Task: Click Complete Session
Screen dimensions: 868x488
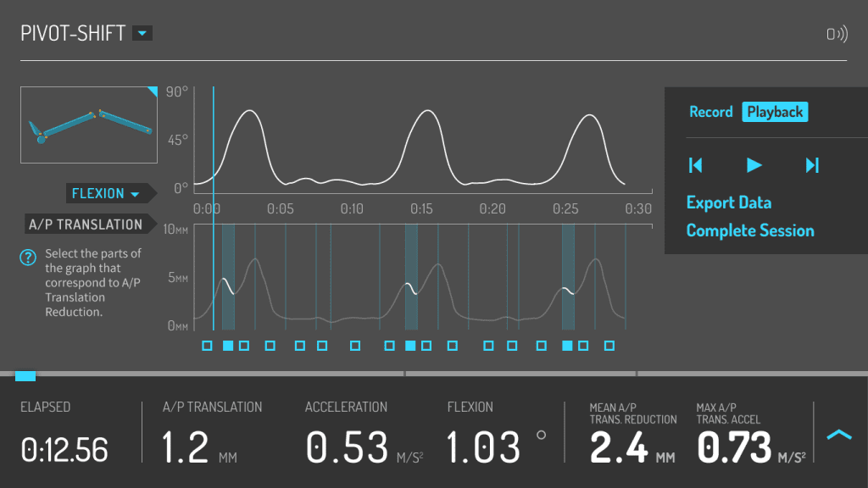Action: (749, 230)
